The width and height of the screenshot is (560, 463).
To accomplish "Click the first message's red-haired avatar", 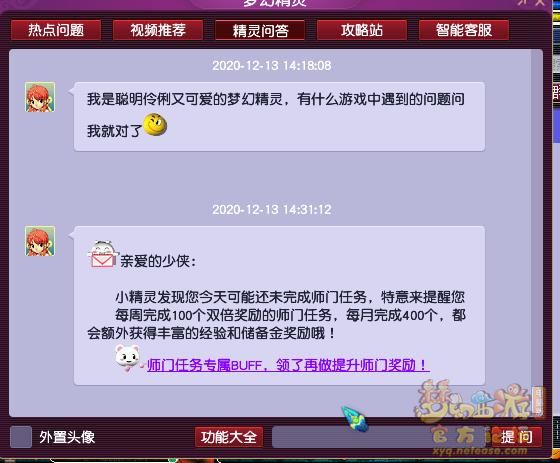I will [x=40, y=97].
